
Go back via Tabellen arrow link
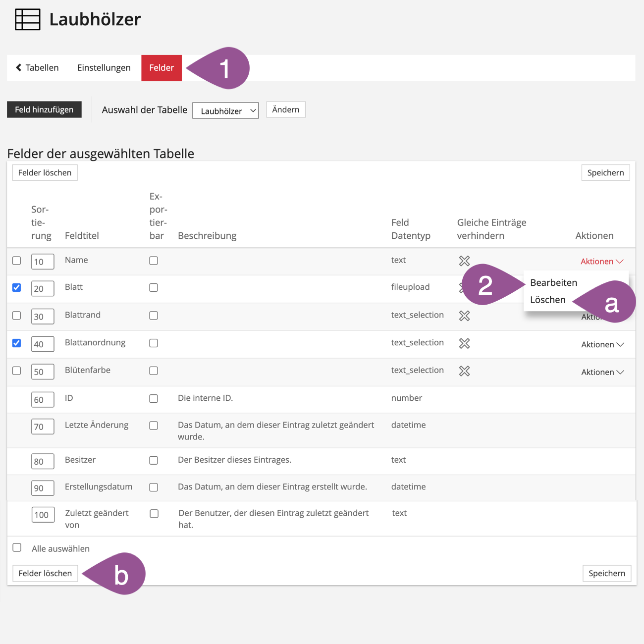[x=37, y=68]
